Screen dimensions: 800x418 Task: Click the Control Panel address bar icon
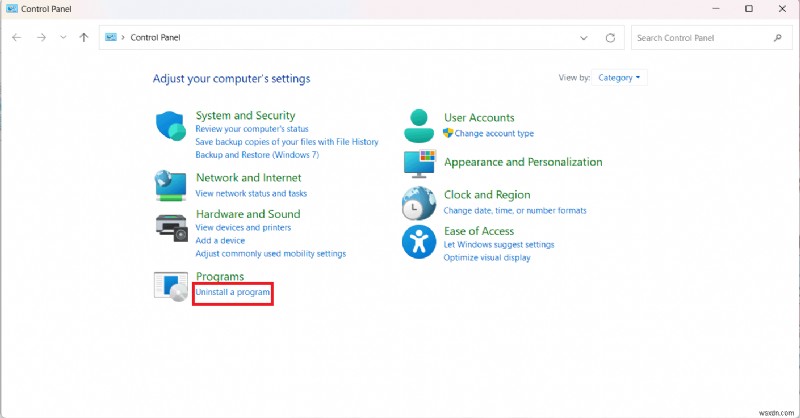pyautogui.click(x=111, y=37)
